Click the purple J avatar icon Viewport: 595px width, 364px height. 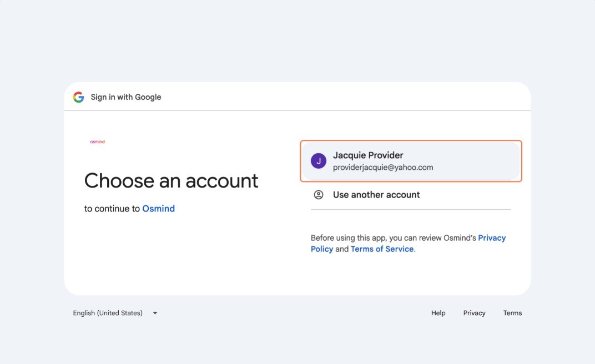[x=319, y=161]
